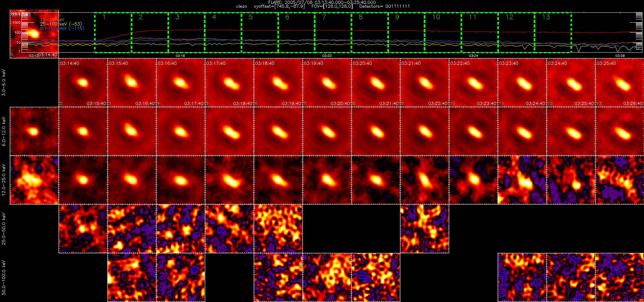Click the small flare image overlapping the light curve legend
This screenshot has width=644, height=302.
coord(34,34)
